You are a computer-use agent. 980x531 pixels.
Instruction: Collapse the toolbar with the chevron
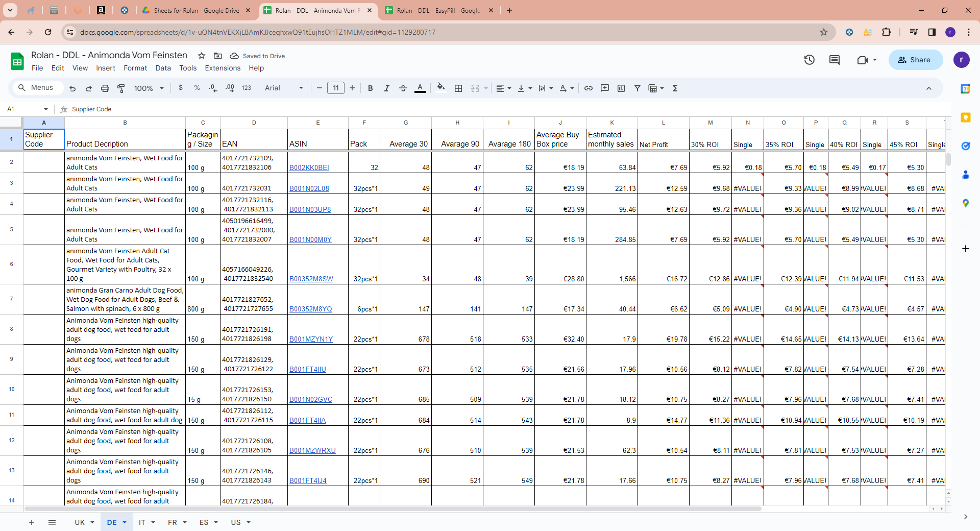click(929, 88)
